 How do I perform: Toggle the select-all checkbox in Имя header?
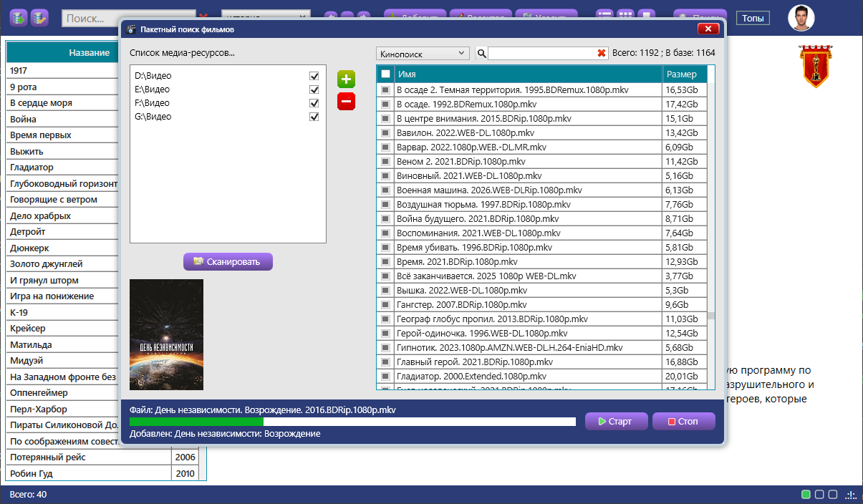(386, 74)
